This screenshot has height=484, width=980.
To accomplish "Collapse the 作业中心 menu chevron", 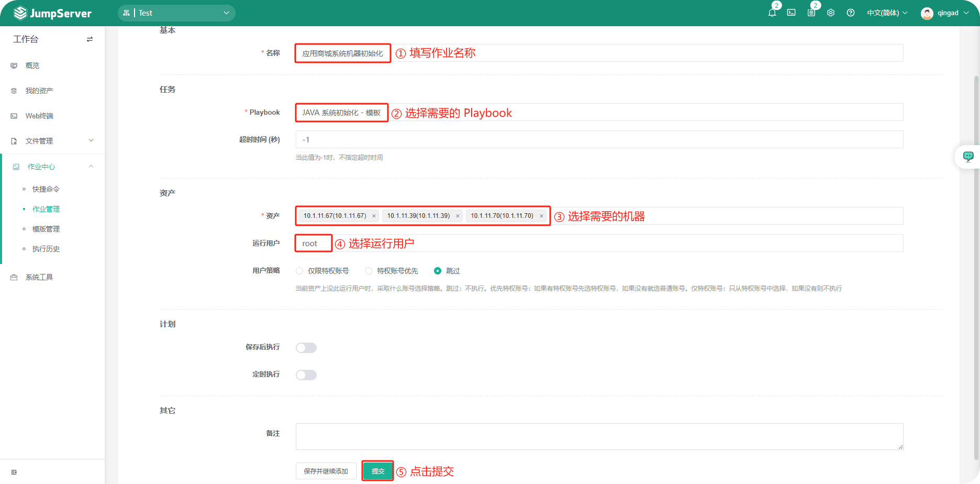I will click(91, 166).
